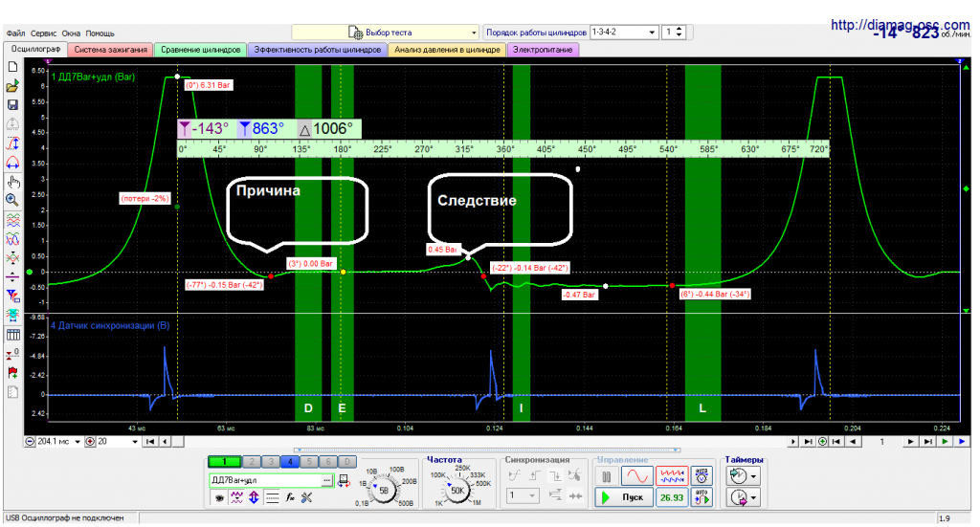Viewport: 980px width, 527px height.
Task: Click the new document icon in left toolbar
Action: coord(12,67)
